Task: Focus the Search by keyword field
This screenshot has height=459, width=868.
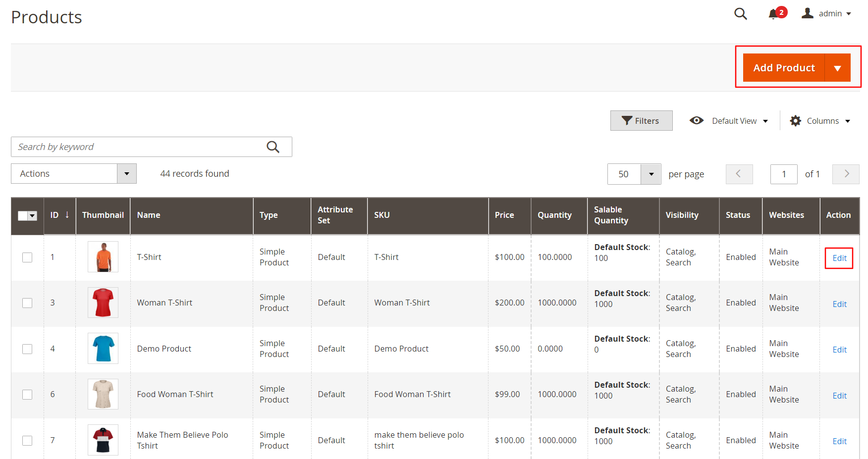Action: [x=139, y=147]
